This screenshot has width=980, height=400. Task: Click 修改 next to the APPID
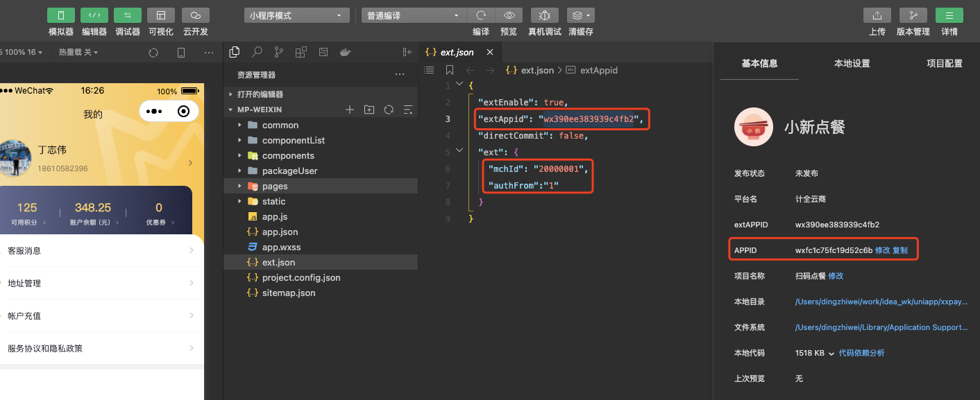point(882,250)
